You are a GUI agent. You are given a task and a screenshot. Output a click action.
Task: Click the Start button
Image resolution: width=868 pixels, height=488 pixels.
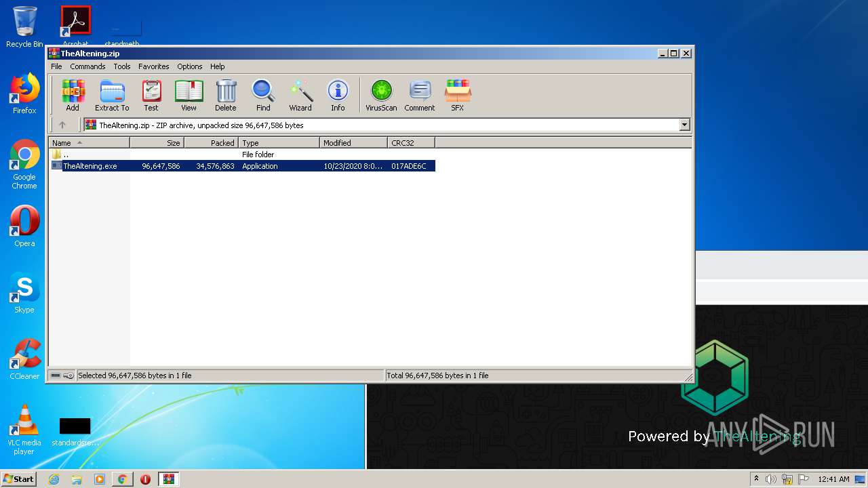pos(19,479)
